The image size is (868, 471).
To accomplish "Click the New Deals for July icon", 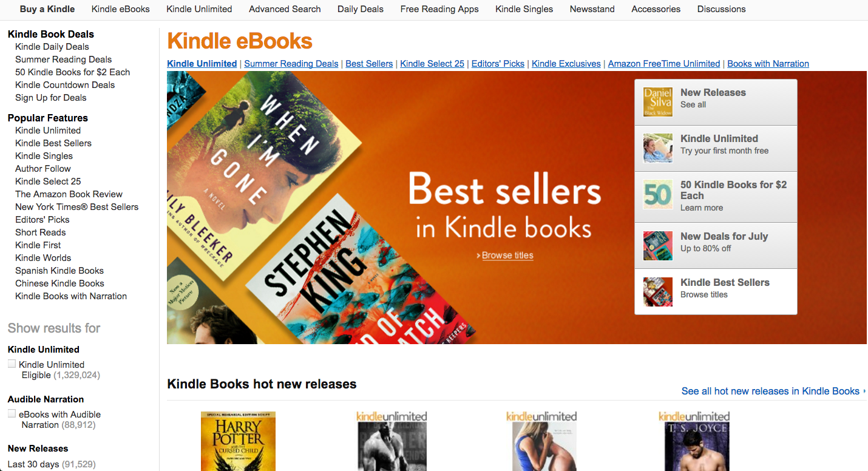I will tap(658, 246).
